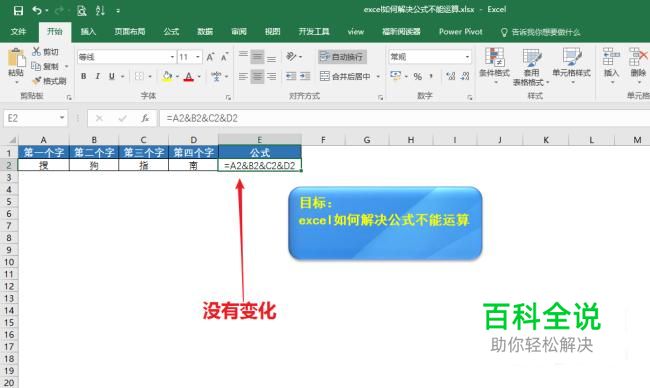This screenshot has height=388, width=650.
Task: Open 单元格样式 cell styles
Action: click(x=571, y=65)
